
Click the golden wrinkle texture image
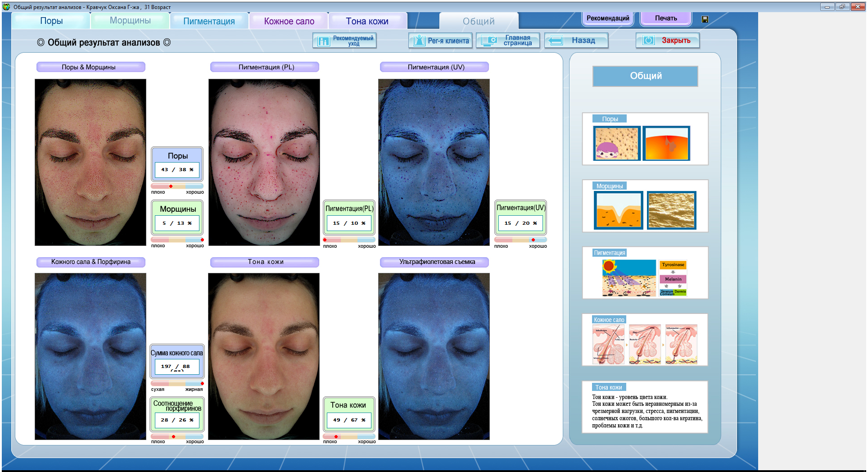(671, 210)
